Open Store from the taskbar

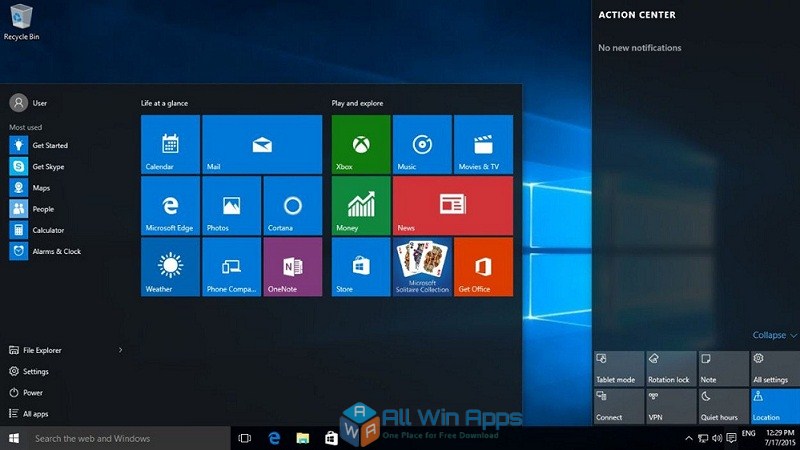331,438
